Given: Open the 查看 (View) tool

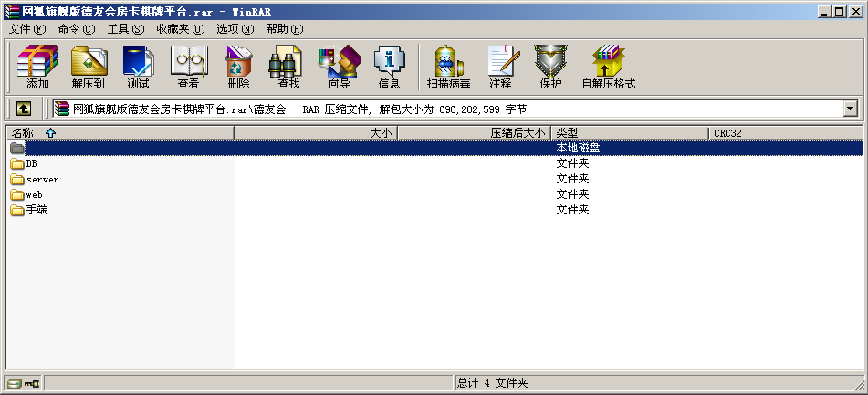Looking at the screenshot, I should pos(188,68).
